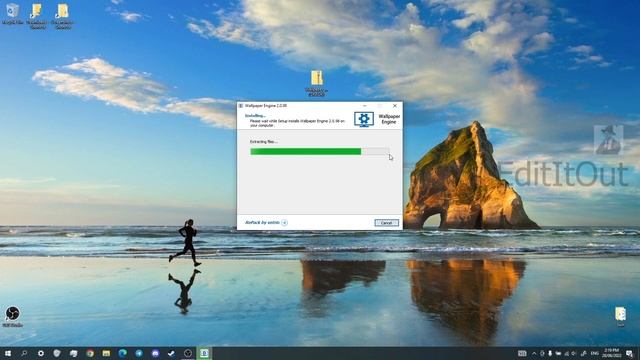Open the volume speaker tray icon
The height and width of the screenshot is (360, 640).
pos(573,353)
